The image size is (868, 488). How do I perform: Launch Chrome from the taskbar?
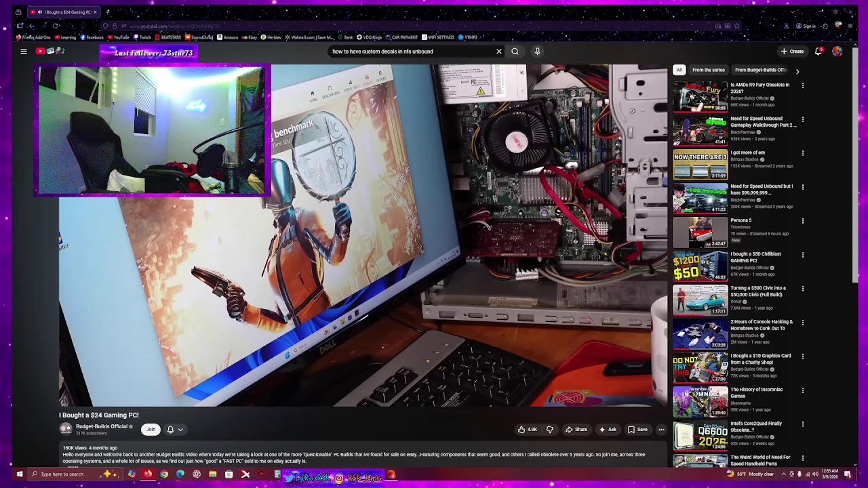[164, 474]
